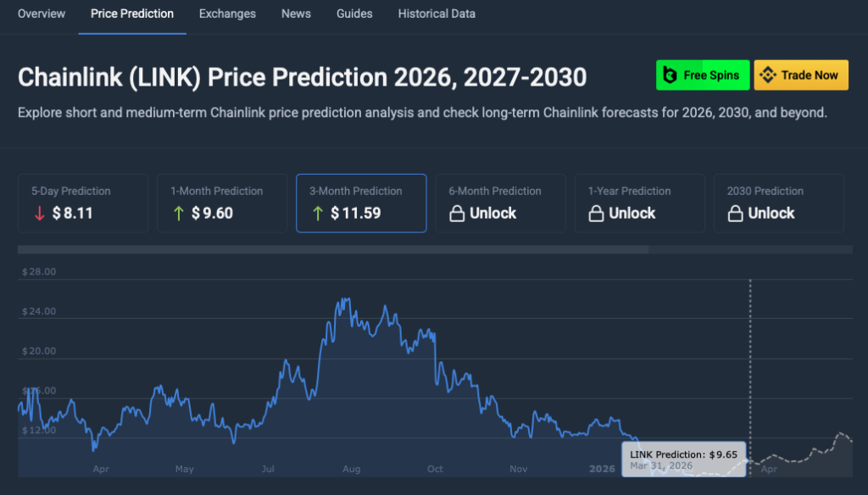This screenshot has width=868, height=495.
Task: Click the Trade Now button
Action: (801, 75)
